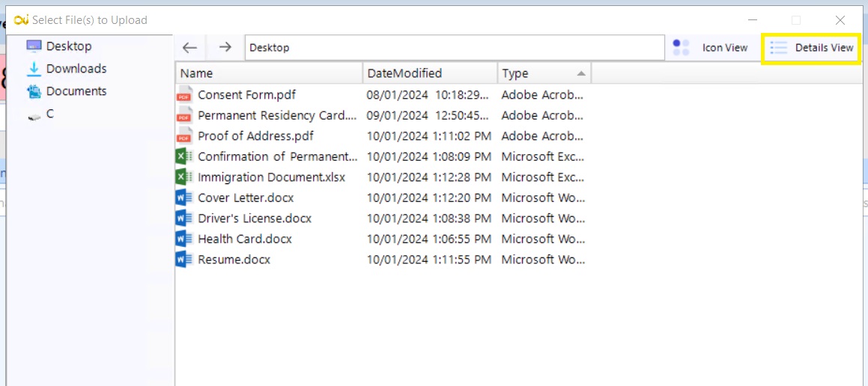
Task: Sort files by Name column header
Action: coord(270,73)
